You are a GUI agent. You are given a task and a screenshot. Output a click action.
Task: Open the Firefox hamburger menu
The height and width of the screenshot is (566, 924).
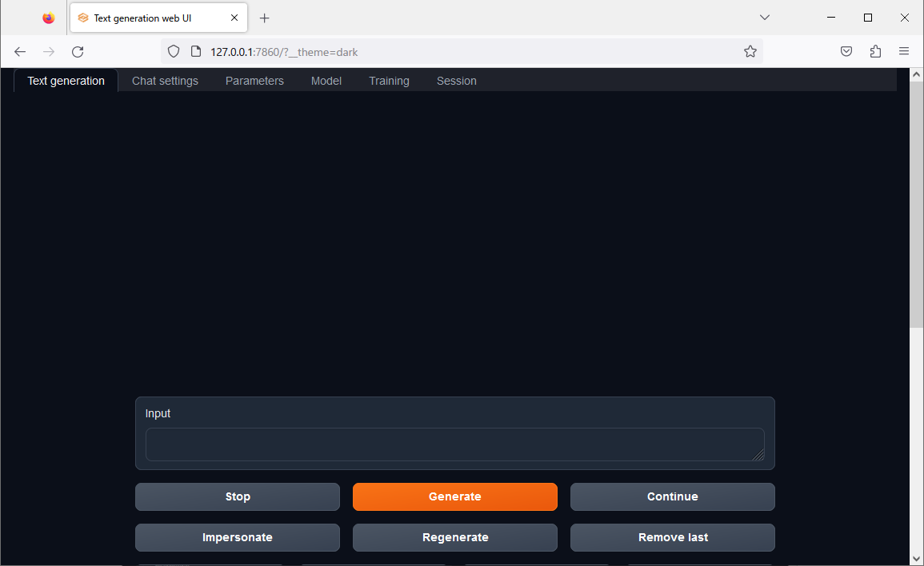(x=904, y=52)
